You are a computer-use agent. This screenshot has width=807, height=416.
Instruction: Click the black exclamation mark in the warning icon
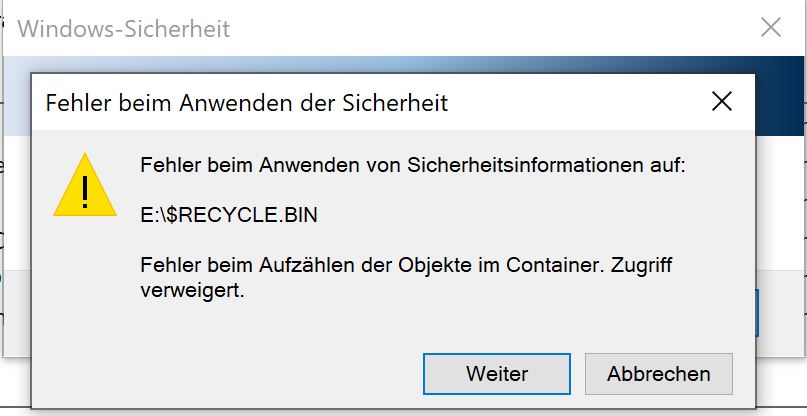click(x=86, y=190)
